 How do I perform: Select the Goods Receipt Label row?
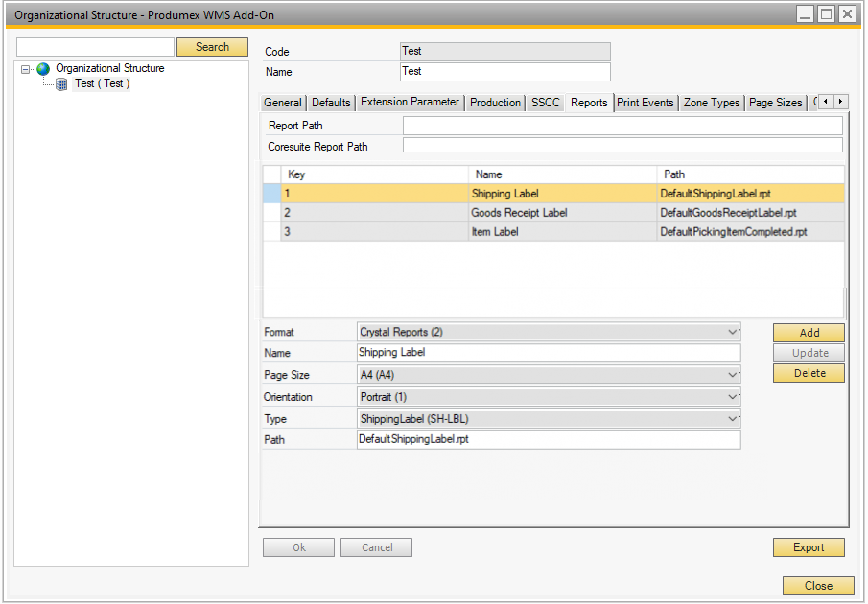(x=520, y=213)
